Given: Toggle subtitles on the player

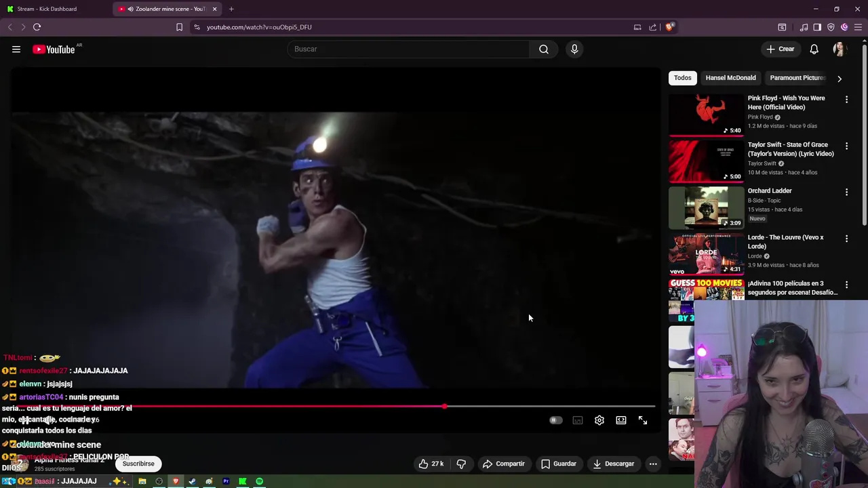Looking at the screenshot, I should coord(578,420).
